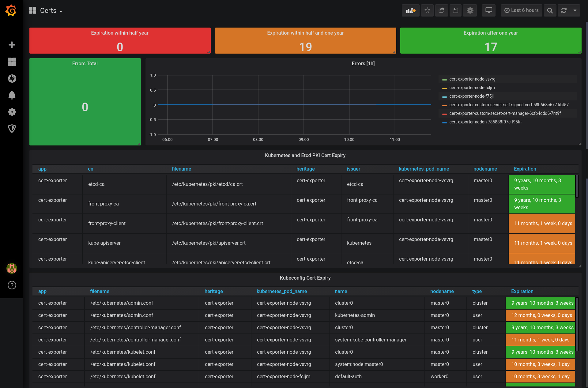
Task: Open the Explore compass icon
Action: (x=12, y=79)
